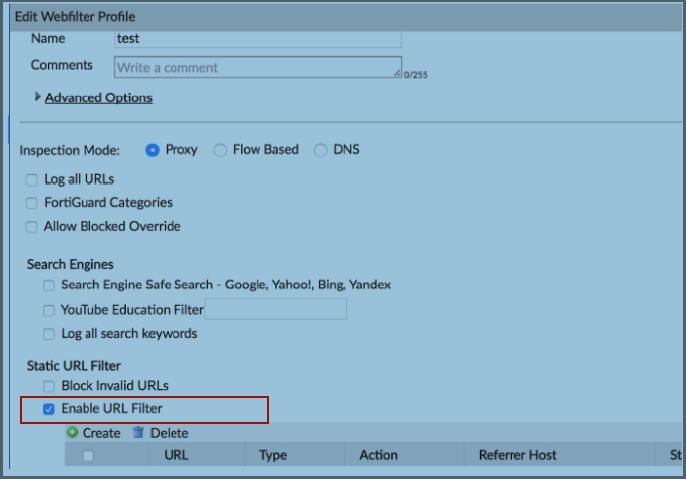Viewport: 686px width, 481px height.
Task: Click the trash can Delete icon
Action: tap(138, 432)
